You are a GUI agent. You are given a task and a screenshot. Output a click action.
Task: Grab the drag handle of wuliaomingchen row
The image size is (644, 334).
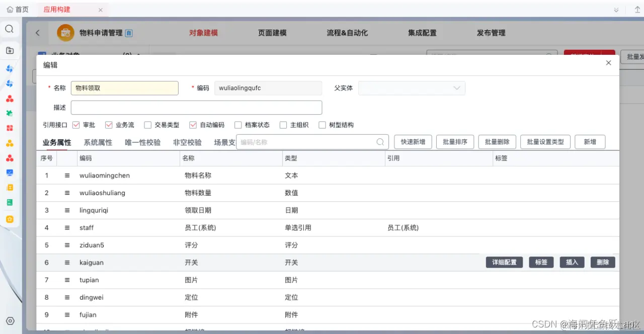point(67,176)
